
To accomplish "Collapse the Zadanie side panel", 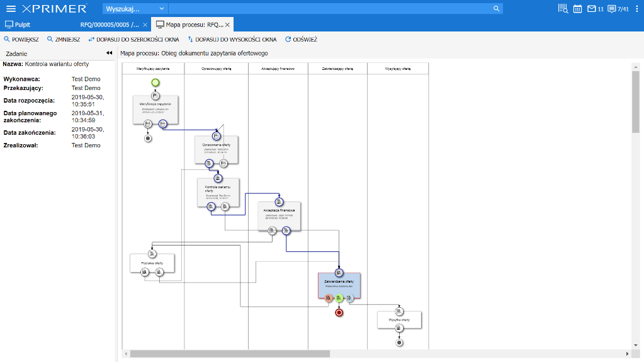I will pyautogui.click(x=109, y=54).
